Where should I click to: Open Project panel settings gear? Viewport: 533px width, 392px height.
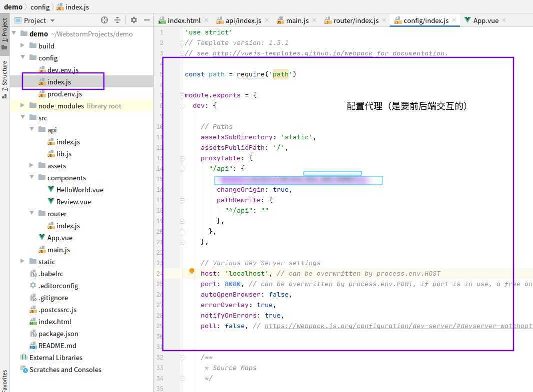point(133,20)
